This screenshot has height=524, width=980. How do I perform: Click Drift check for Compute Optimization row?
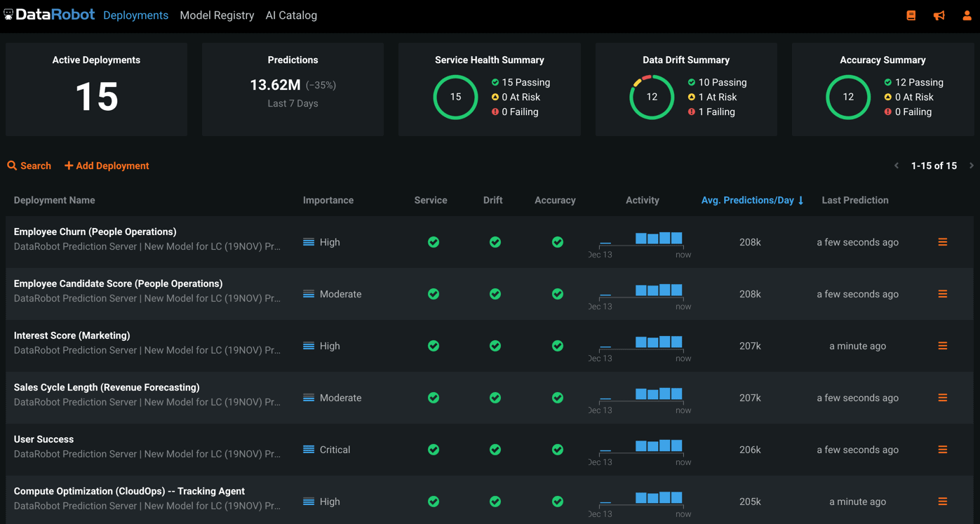pos(495,502)
